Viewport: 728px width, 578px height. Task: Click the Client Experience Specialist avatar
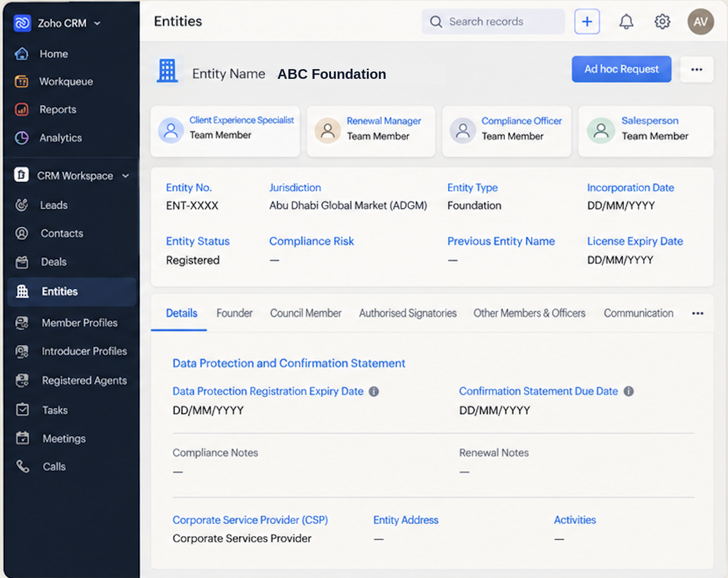171,130
